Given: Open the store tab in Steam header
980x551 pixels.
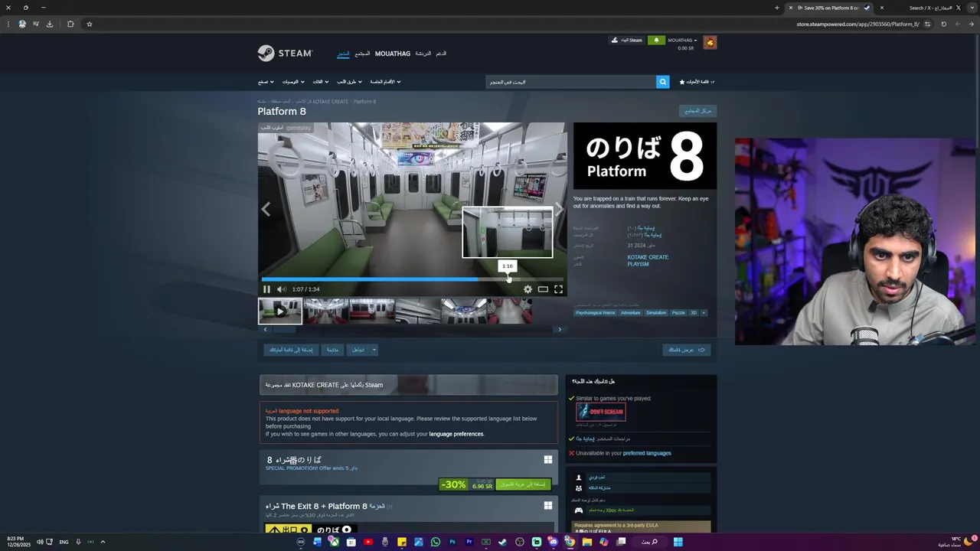Looking at the screenshot, I should (x=344, y=54).
